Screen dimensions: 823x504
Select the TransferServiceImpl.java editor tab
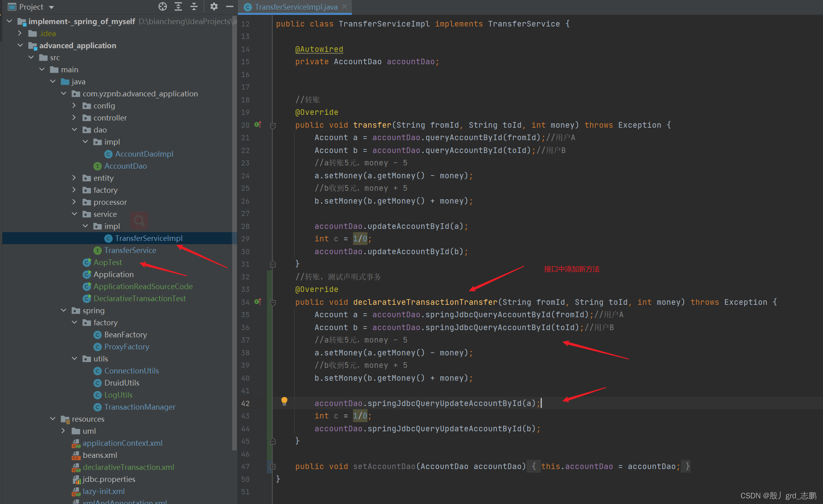coord(296,7)
